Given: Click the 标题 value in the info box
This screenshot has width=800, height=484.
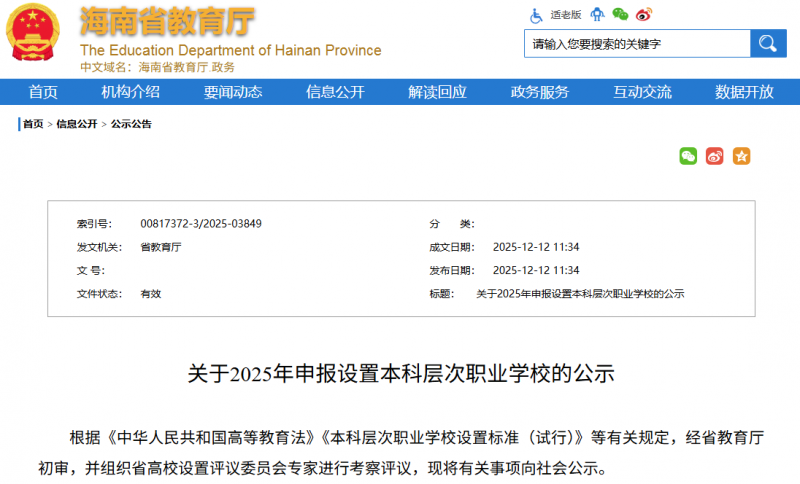Looking at the screenshot, I should click(x=580, y=294).
